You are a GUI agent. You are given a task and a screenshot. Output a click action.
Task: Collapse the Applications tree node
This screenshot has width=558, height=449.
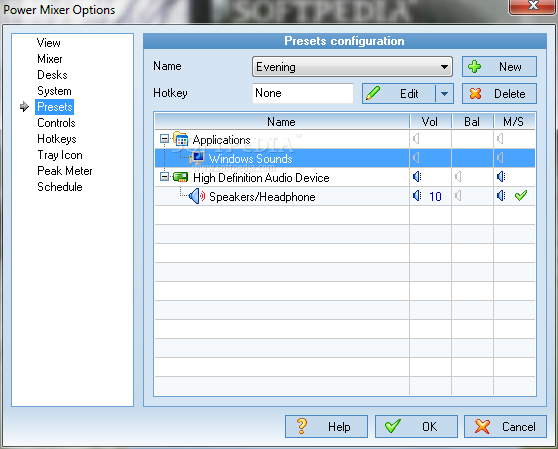click(x=164, y=139)
